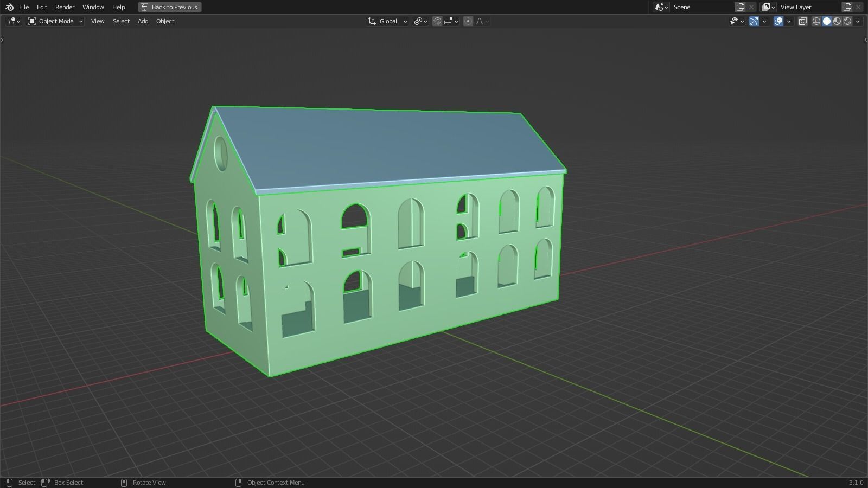Switch to wireframe viewport shading

816,21
